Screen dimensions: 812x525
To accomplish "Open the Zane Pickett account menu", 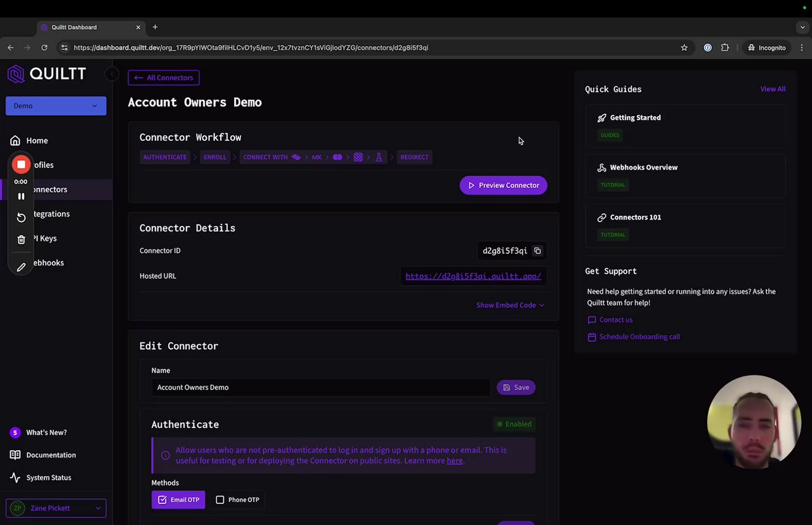I will point(56,508).
